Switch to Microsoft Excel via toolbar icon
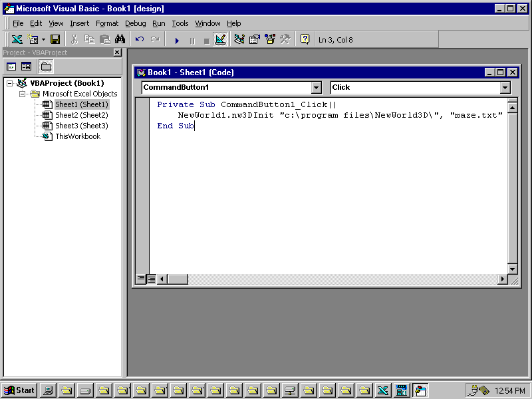 (17, 40)
